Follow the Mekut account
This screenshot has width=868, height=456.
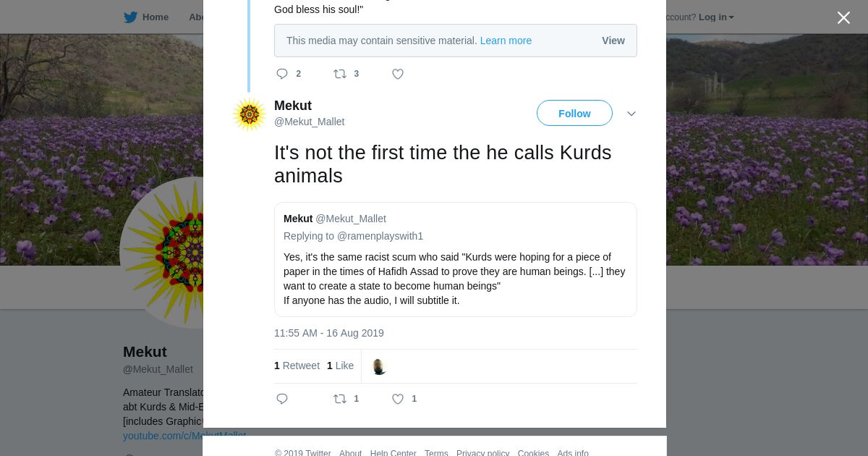pyautogui.click(x=574, y=114)
